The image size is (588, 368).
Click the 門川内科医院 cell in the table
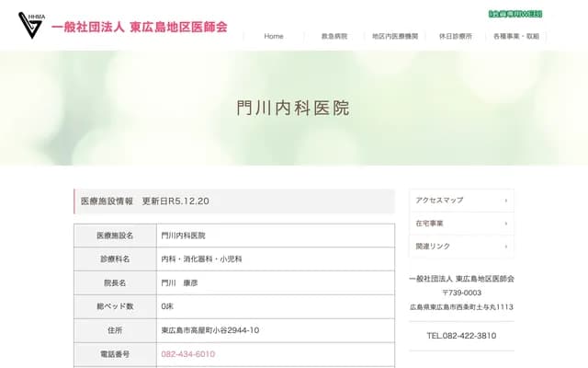[276, 236]
